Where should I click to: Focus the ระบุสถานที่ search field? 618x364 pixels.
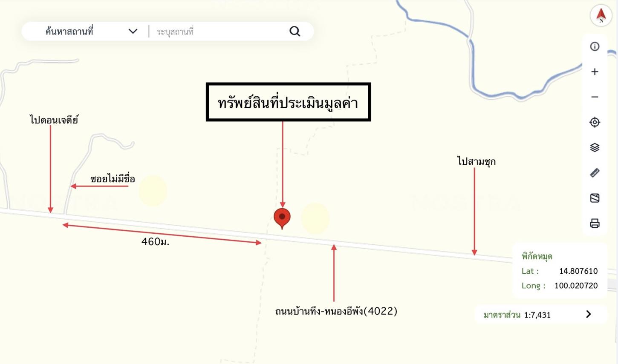click(x=217, y=32)
